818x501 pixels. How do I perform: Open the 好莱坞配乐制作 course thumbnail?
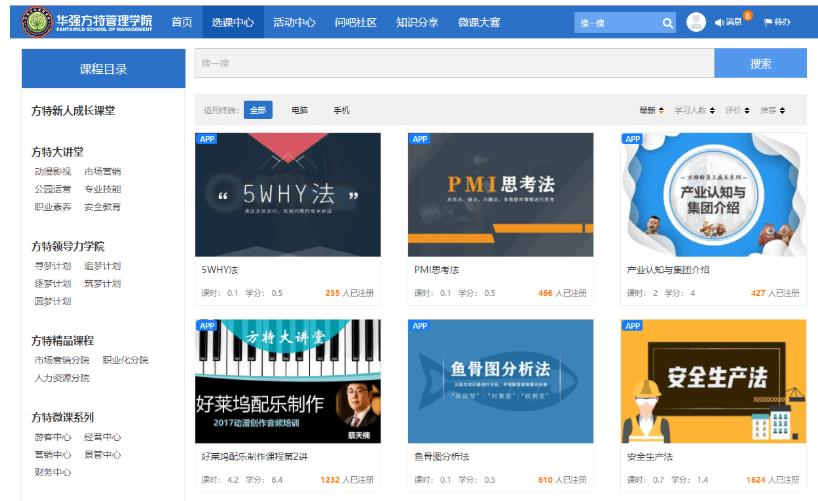[288, 381]
